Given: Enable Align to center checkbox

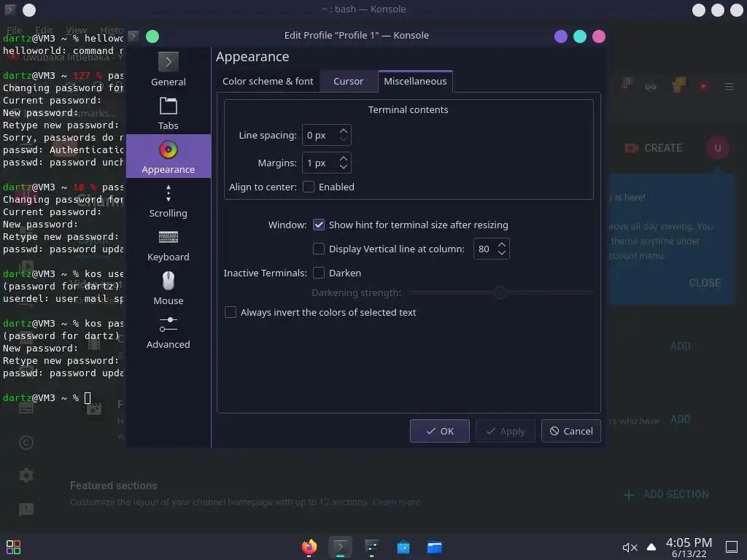Looking at the screenshot, I should point(309,187).
